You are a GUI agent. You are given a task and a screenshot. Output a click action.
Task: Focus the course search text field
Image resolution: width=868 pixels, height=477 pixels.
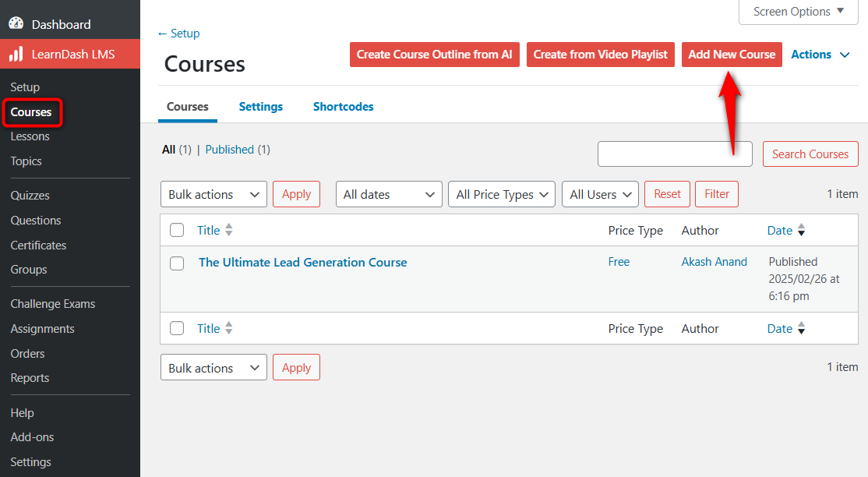click(x=674, y=154)
